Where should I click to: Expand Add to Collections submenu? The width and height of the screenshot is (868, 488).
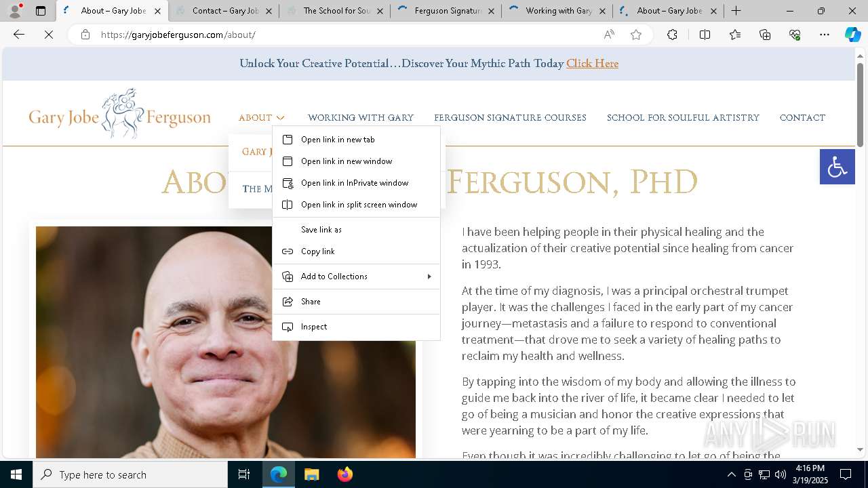coord(356,277)
